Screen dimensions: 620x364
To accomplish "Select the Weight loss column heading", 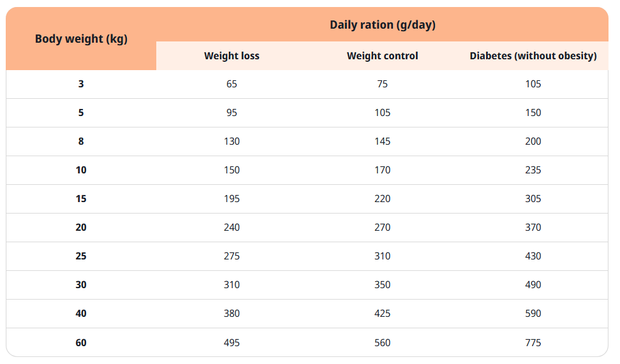I will (x=232, y=56).
